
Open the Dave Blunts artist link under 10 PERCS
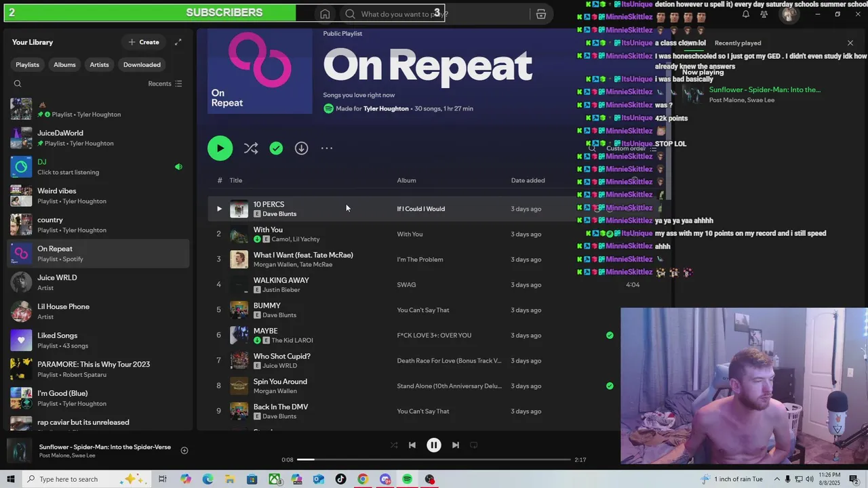[x=279, y=214]
